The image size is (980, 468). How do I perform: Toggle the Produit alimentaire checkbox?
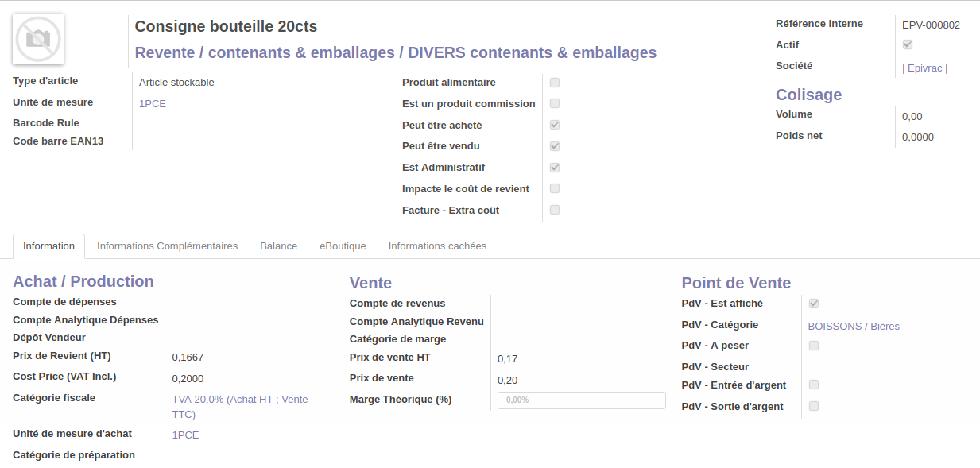point(555,83)
